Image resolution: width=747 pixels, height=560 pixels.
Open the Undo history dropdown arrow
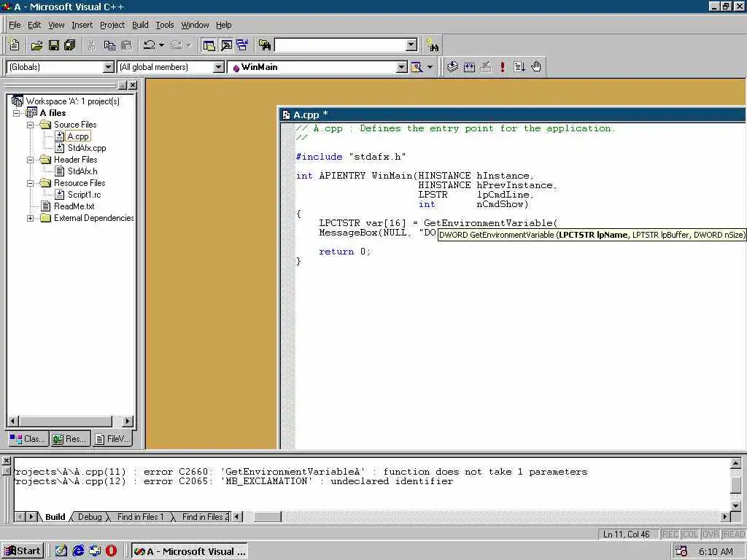coord(161,45)
